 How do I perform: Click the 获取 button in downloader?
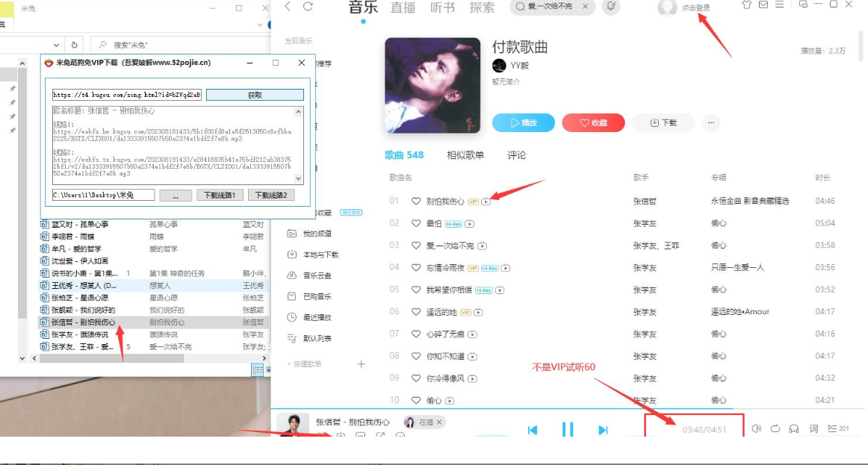pos(255,95)
